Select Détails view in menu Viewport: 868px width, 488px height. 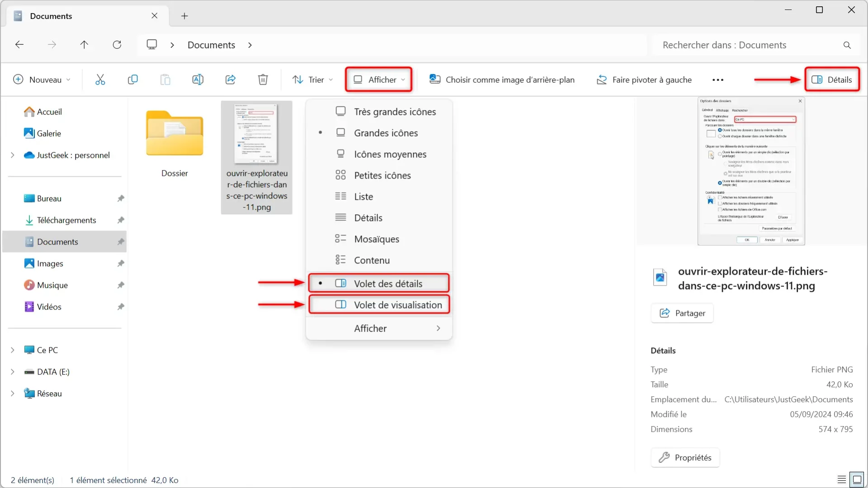(x=379, y=218)
